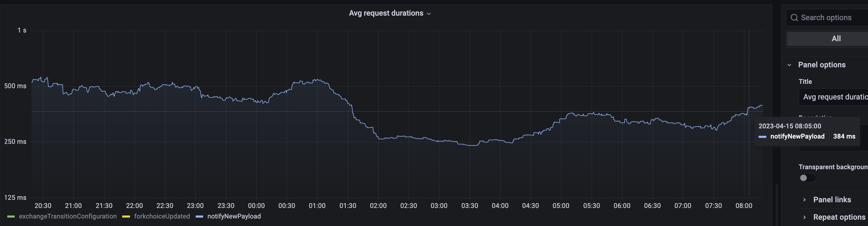This screenshot has height=226, width=868.
Task: Click the 250 ms y-axis label
Action: pyautogui.click(x=15, y=142)
